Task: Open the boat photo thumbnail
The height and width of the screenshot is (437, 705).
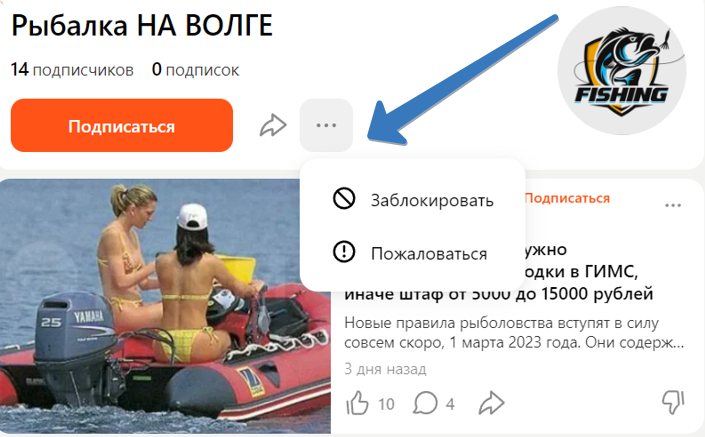Action: (x=165, y=306)
